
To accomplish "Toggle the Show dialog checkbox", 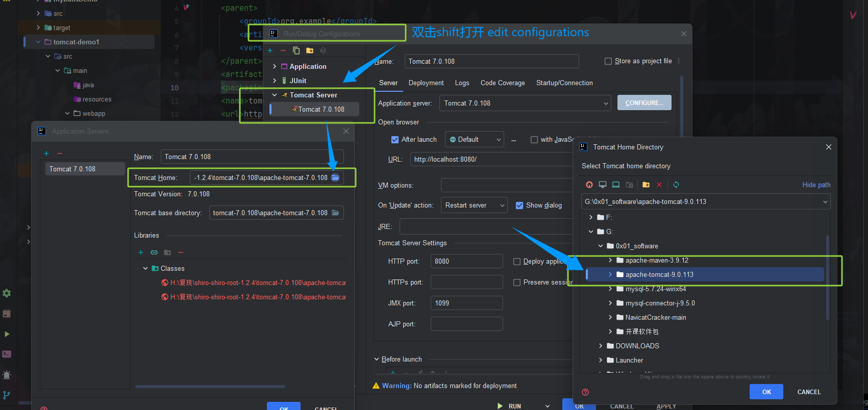I will click(x=519, y=206).
